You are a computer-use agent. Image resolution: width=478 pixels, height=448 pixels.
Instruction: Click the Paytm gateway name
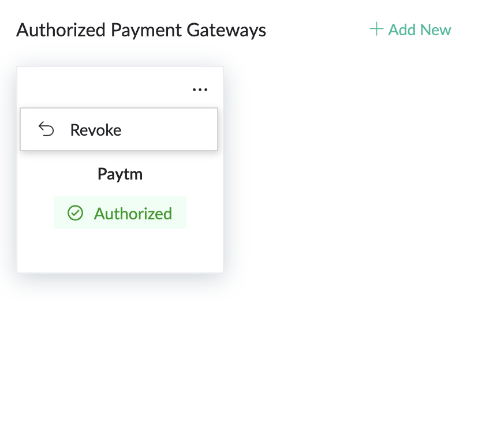tap(120, 174)
